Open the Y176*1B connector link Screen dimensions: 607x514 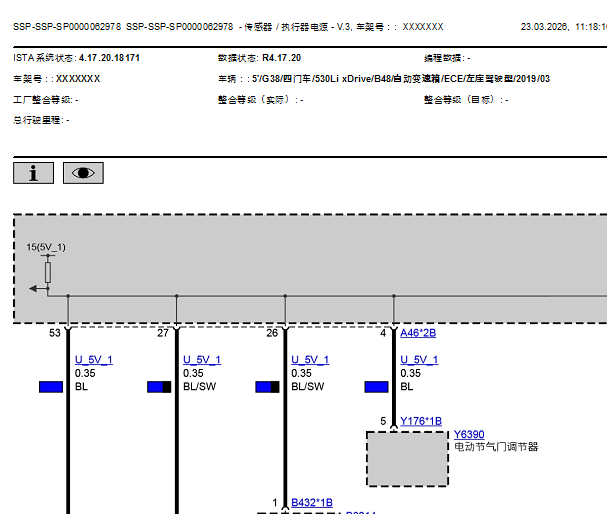click(x=421, y=421)
